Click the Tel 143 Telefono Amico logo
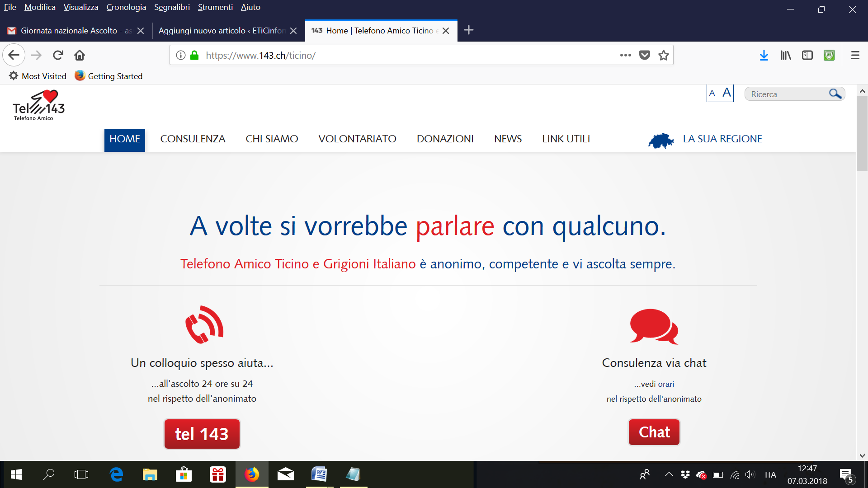The height and width of the screenshot is (488, 868). pyautogui.click(x=39, y=105)
